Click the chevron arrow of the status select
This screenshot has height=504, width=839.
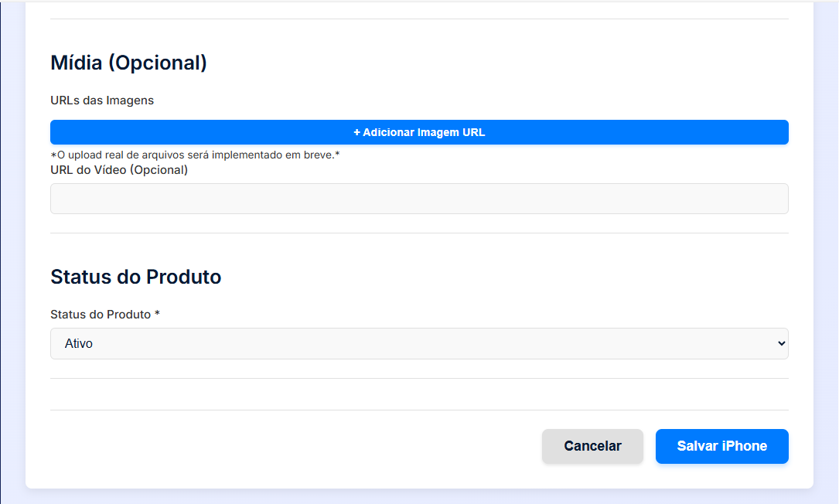782,344
